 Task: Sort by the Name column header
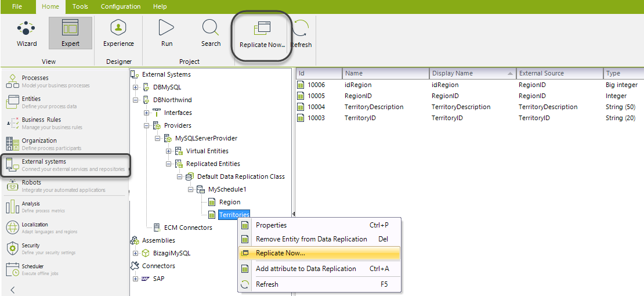point(386,73)
